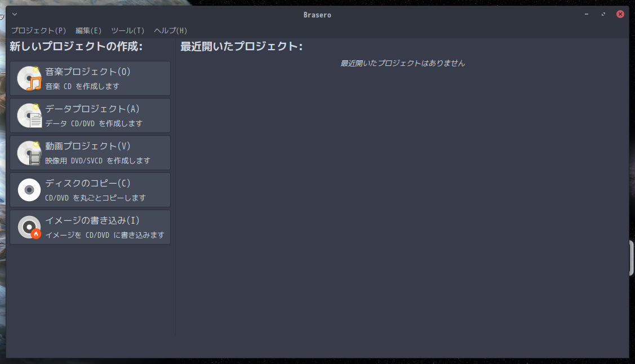Open the ツール(T) menu

(x=127, y=30)
